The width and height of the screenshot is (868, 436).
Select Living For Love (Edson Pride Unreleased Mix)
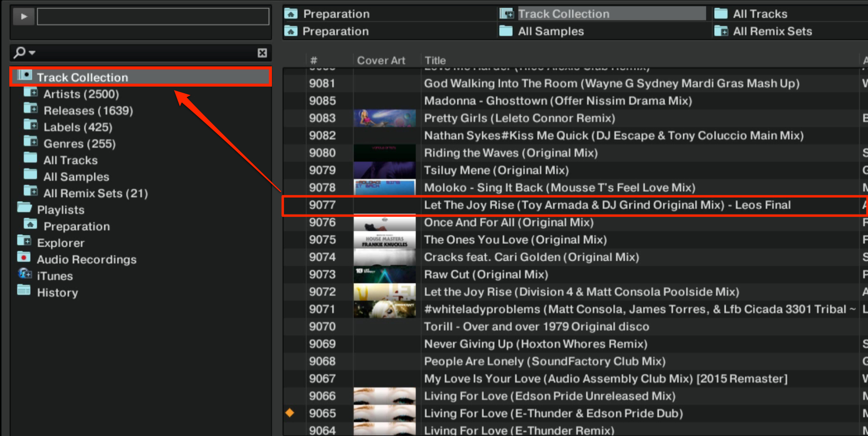(x=549, y=396)
